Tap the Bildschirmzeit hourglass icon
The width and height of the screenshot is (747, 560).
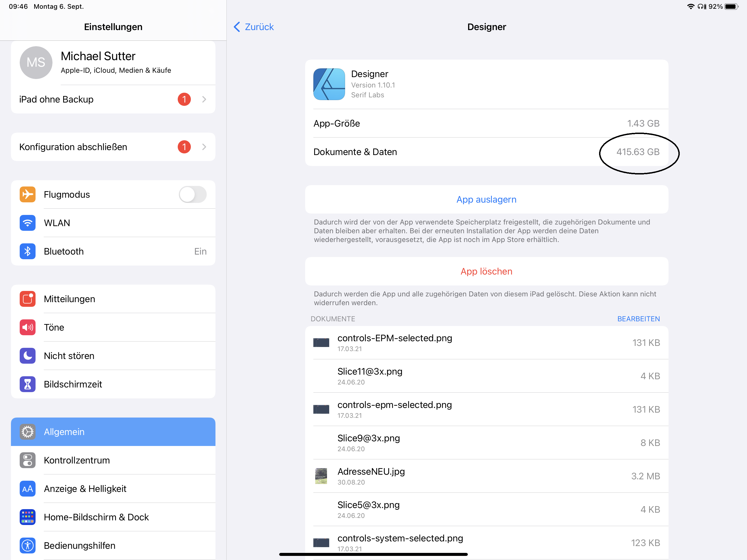click(x=27, y=384)
